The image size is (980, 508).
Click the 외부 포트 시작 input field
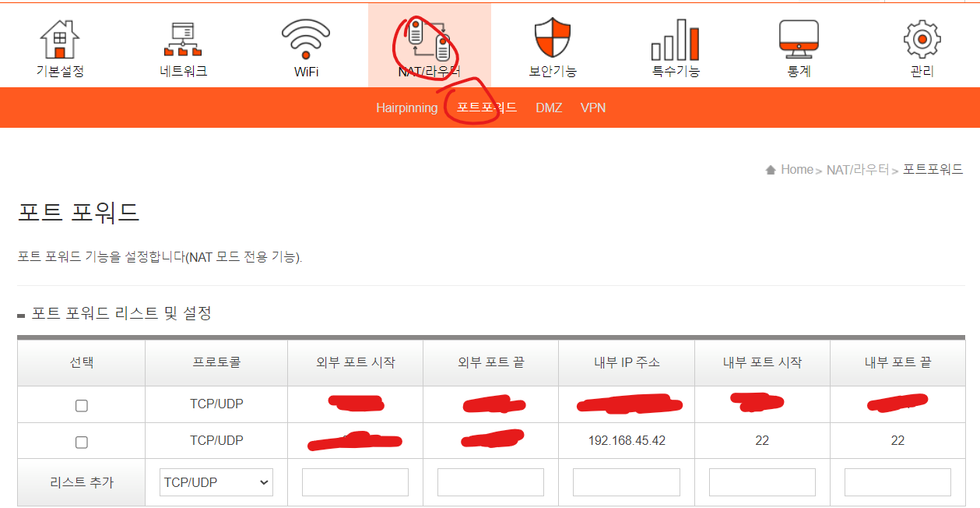[x=355, y=483]
